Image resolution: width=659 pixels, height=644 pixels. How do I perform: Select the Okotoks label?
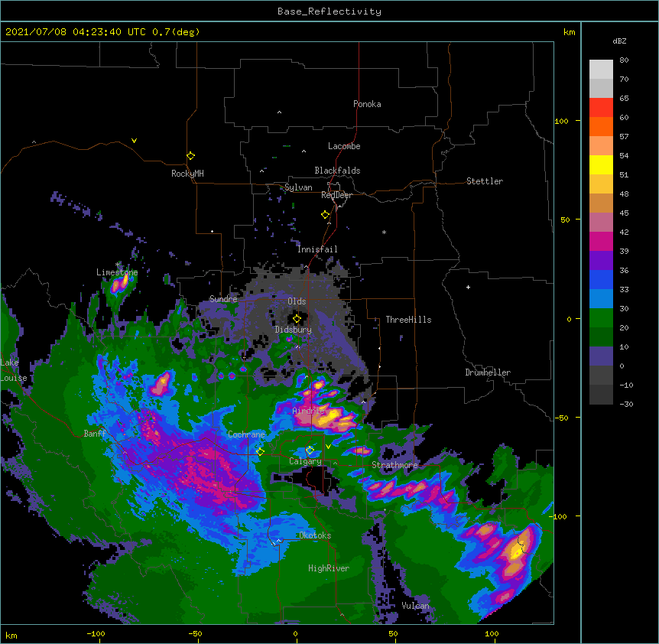pyautogui.click(x=315, y=535)
